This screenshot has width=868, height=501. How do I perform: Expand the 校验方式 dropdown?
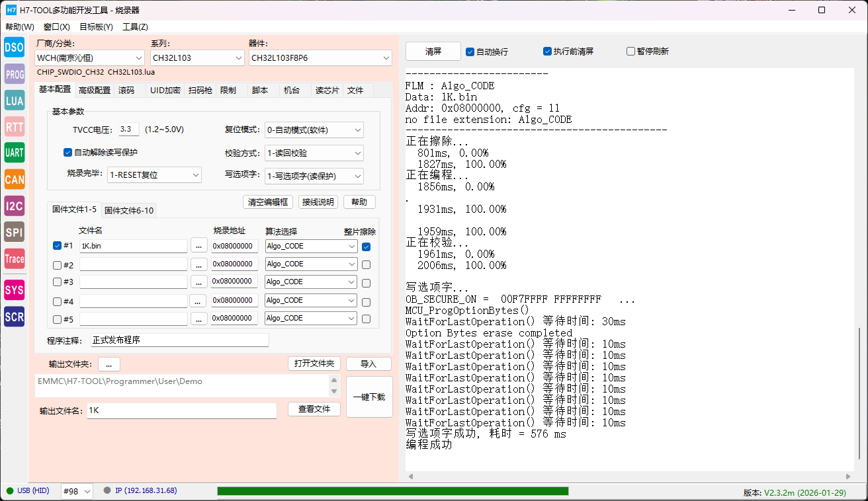click(314, 153)
